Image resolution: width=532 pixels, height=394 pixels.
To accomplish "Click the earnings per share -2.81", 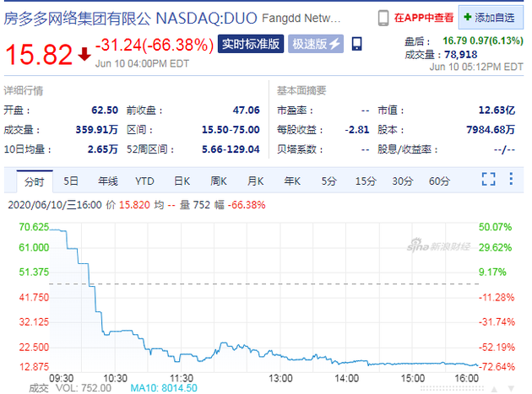I will 357,130.
